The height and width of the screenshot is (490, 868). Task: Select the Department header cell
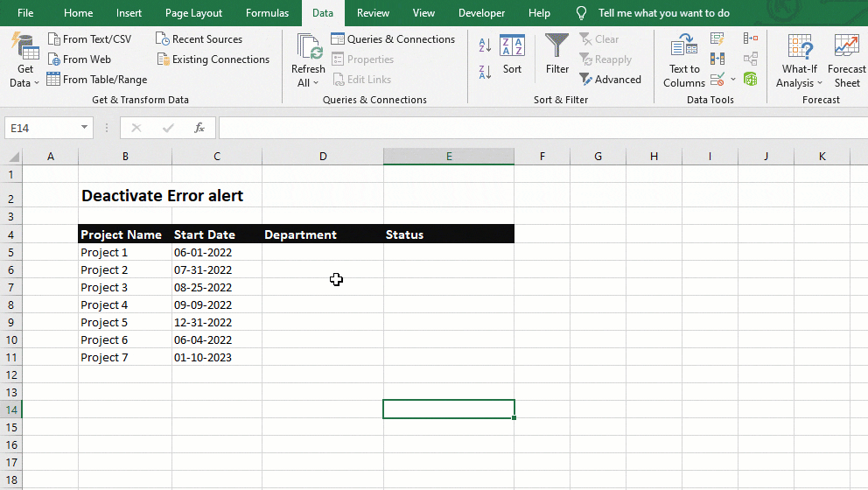[323, 234]
